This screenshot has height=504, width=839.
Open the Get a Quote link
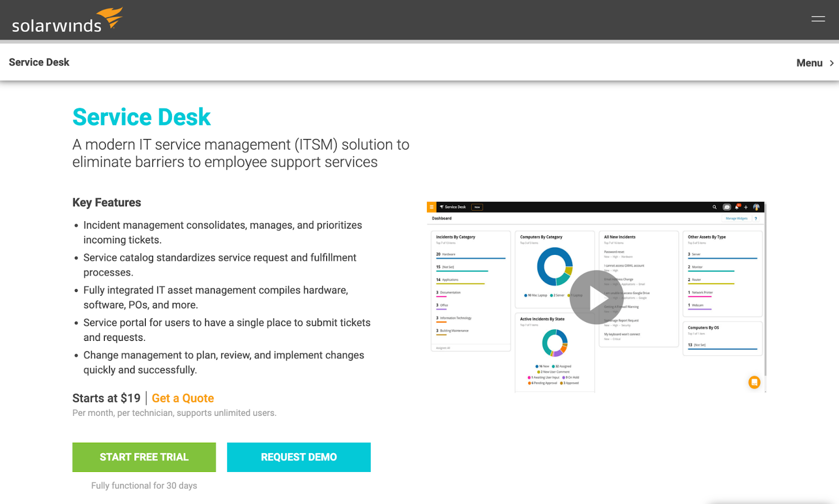point(182,398)
